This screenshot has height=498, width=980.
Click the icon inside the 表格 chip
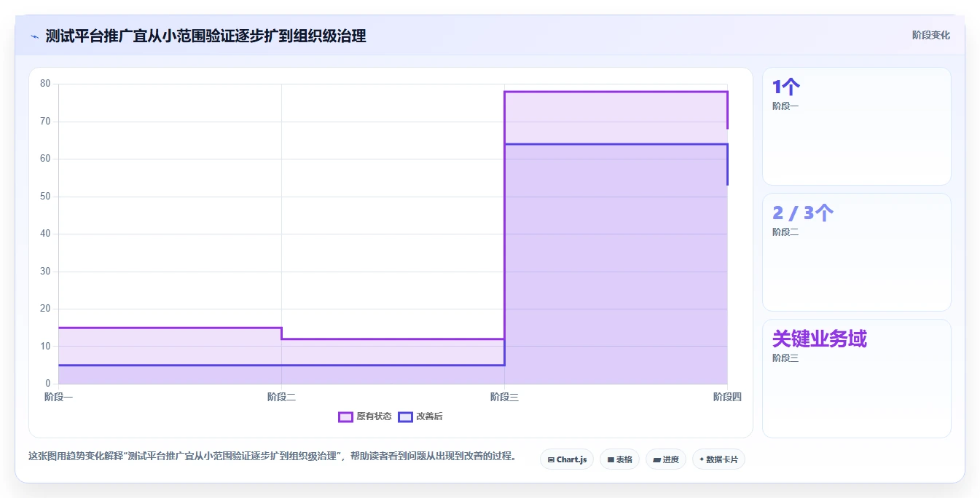coord(611,460)
